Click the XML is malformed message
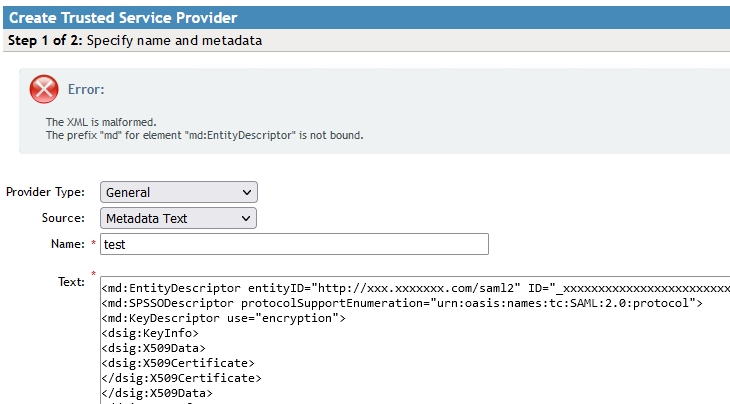Viewport: 730px width, 404px height. click(101, 122)
